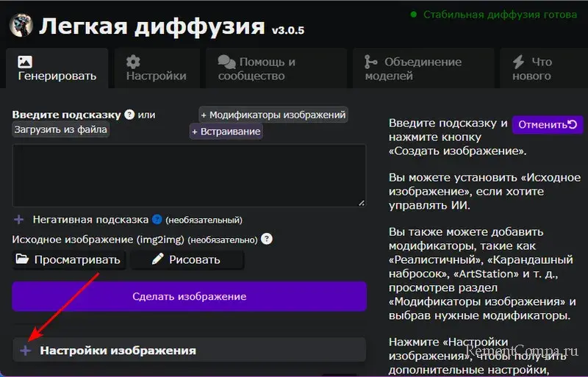The width and height of the screenshot is (588, 377).
Task: Open the '+ Встраивание' embeddings picker
Action: [226, 132]
